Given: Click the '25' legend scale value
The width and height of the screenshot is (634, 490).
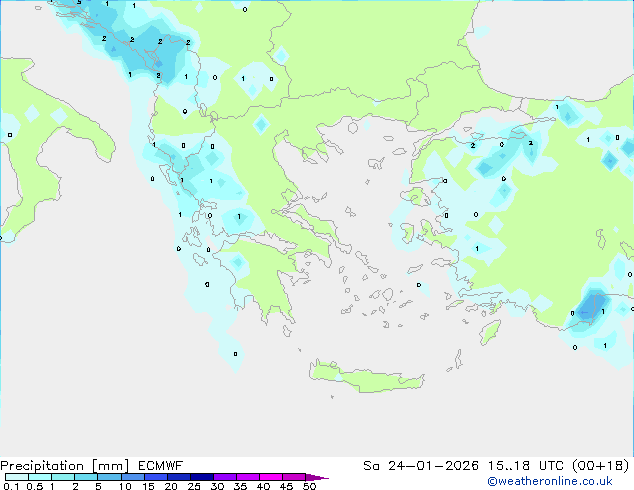Looking at the screenshot, I should pos(194,486).
